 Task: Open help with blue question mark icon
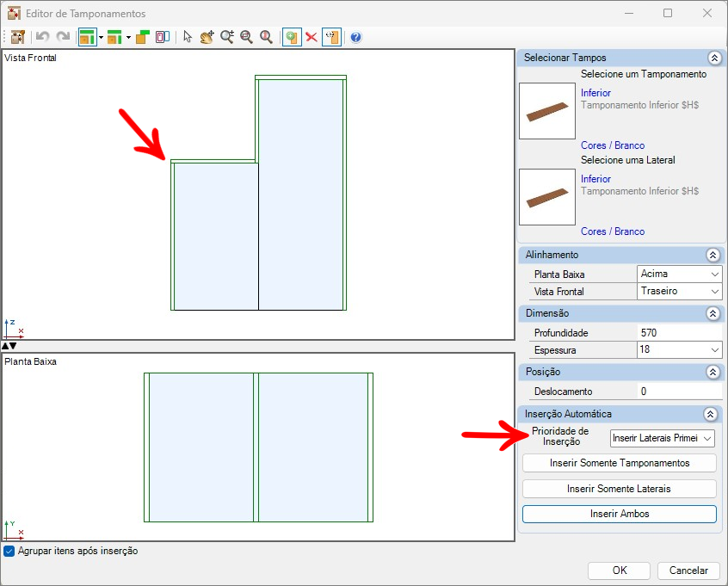(355, 37)
